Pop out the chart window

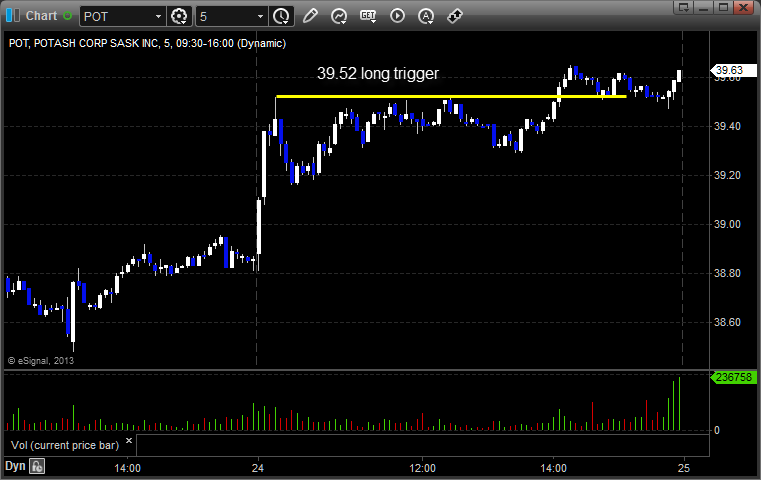click(x=684, y=7)
